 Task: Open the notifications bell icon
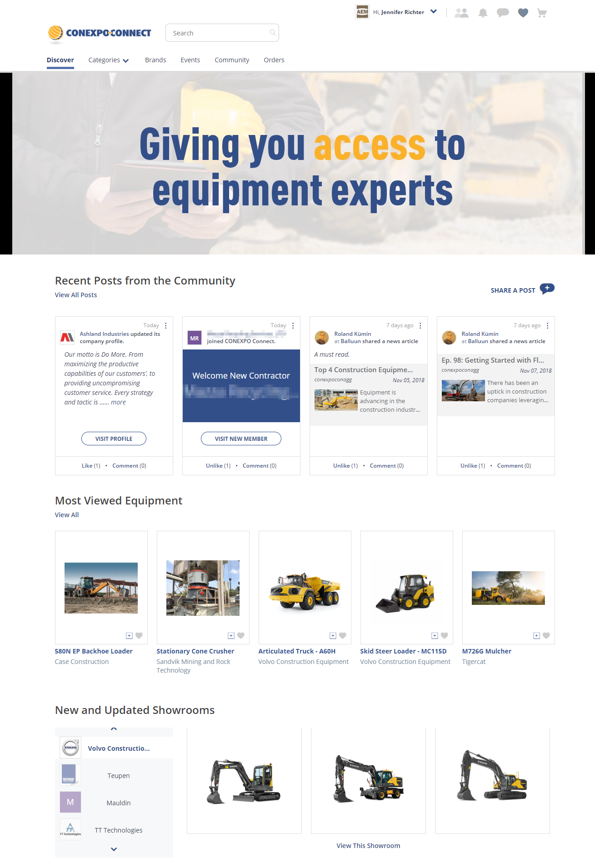click(483, 13)
